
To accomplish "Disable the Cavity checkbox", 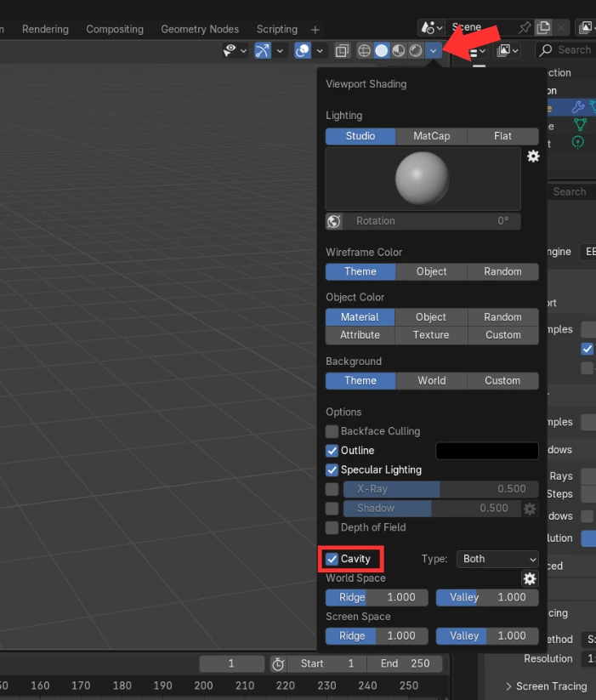I will [x=332, y=559].
